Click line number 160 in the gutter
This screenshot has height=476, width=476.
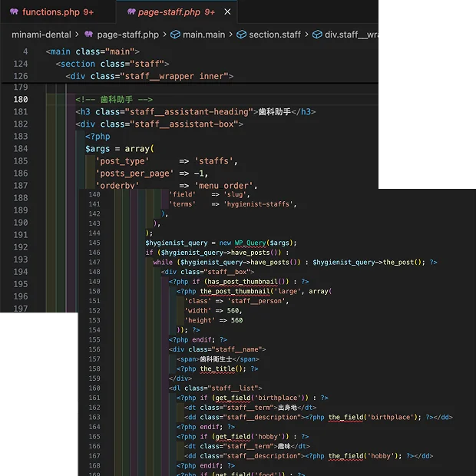[94, 388]
